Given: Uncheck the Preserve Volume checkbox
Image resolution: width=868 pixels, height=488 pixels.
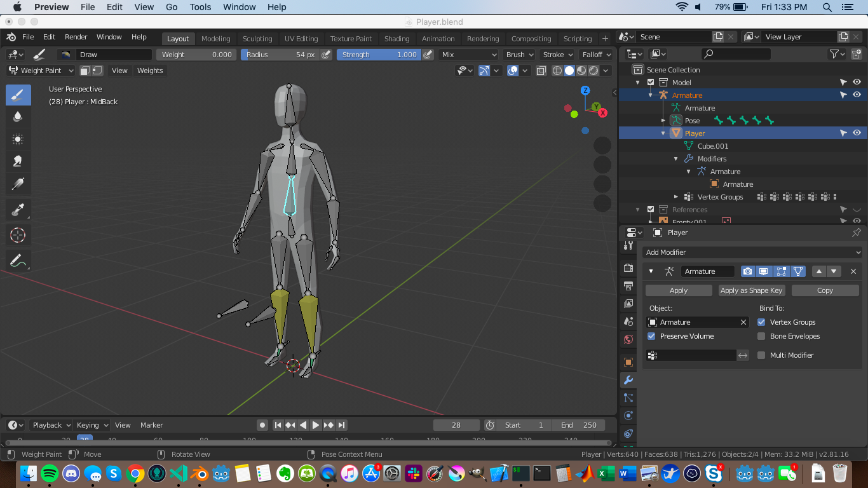Looking at the screenshot, I should click(x=651, y=336).
